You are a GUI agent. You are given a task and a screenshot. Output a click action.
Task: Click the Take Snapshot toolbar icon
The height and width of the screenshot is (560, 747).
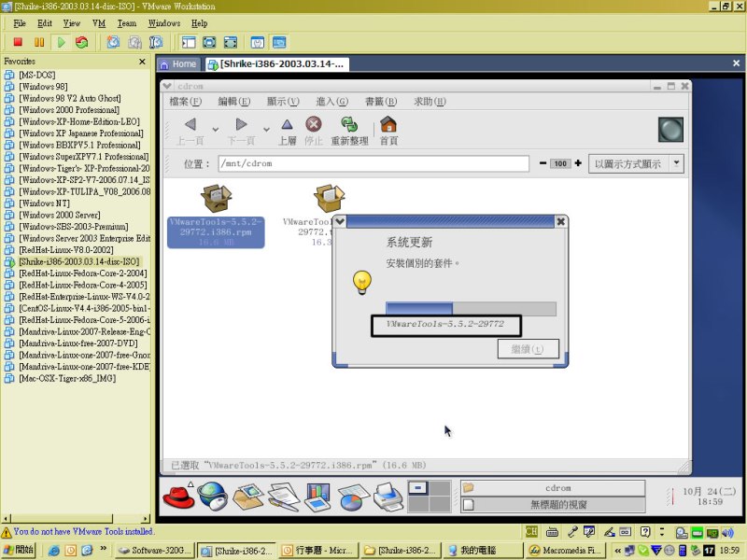[113, 42]
